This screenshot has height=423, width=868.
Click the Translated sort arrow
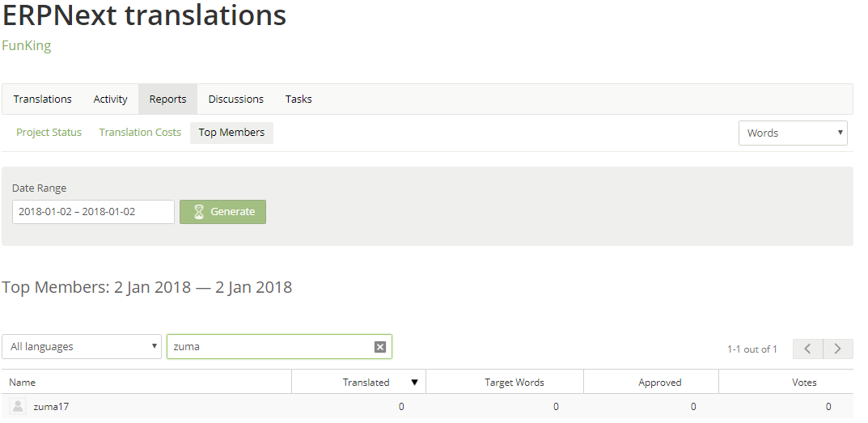(414, 383)
